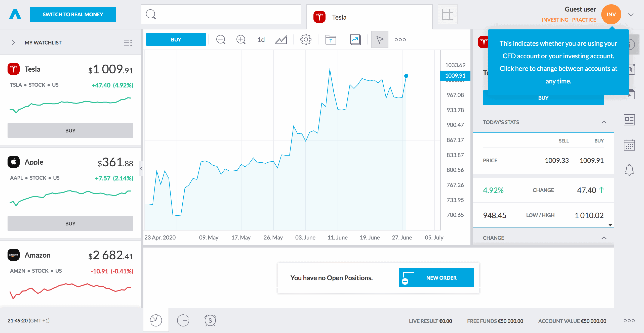
Task: Click the small black arrow under Low/High
Action: 610,225
